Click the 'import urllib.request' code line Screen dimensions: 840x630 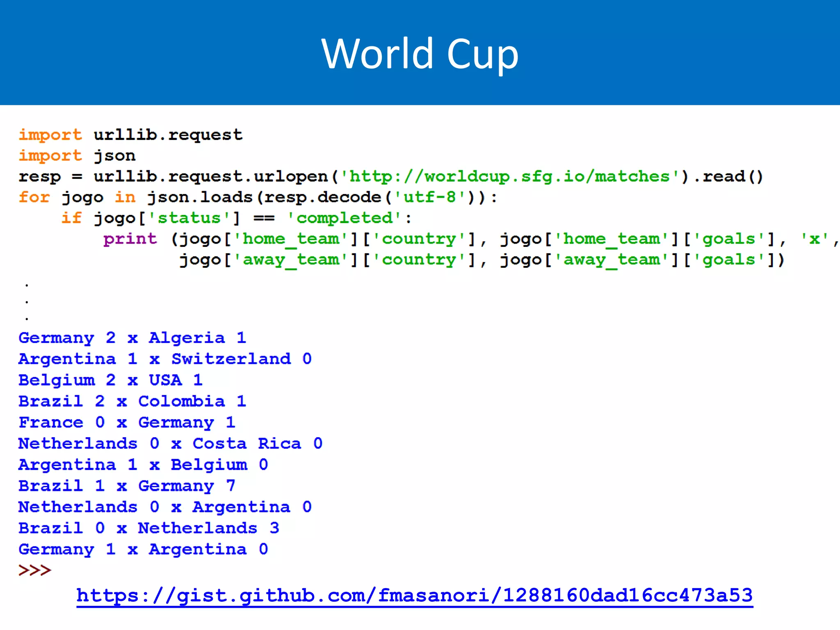point(130,135)
